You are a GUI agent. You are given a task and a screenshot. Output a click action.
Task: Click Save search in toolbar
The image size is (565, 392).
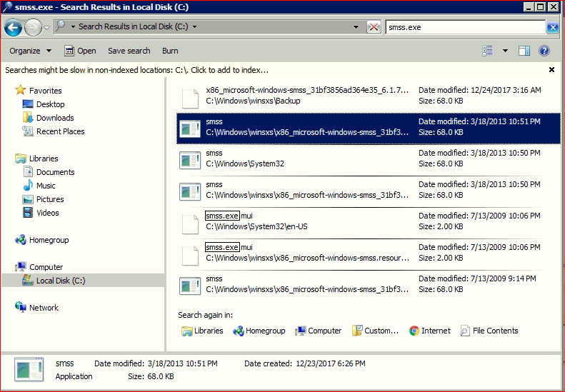(x=129, y=51)
